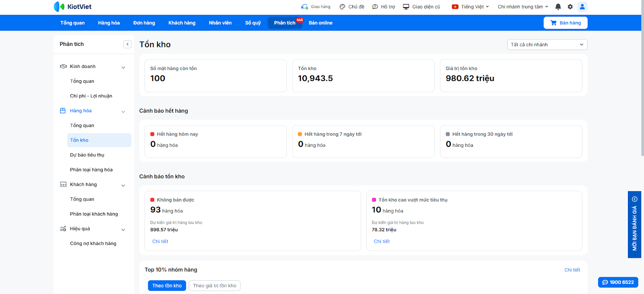
Task: Open Chi tiết for Không bán được
Action: 160,241
